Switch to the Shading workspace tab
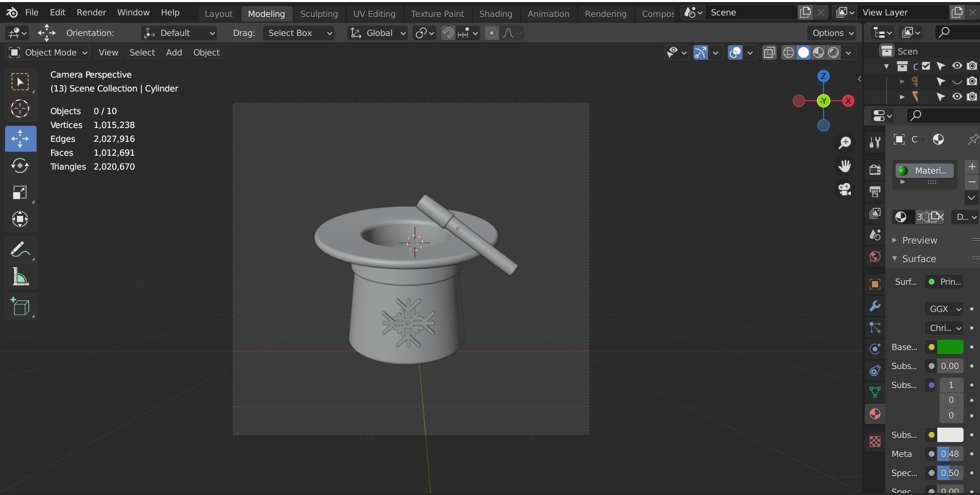The height and width of the screenshot is (495, 980). 496,14
